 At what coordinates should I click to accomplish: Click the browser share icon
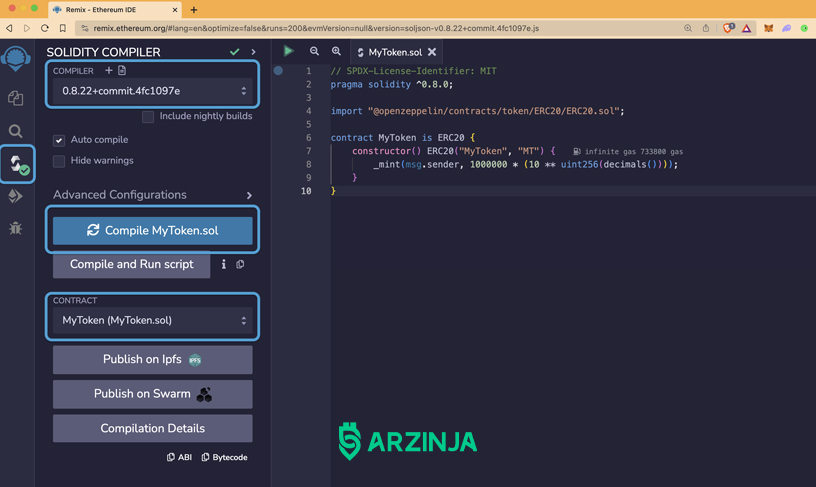[x=706, y=28]
